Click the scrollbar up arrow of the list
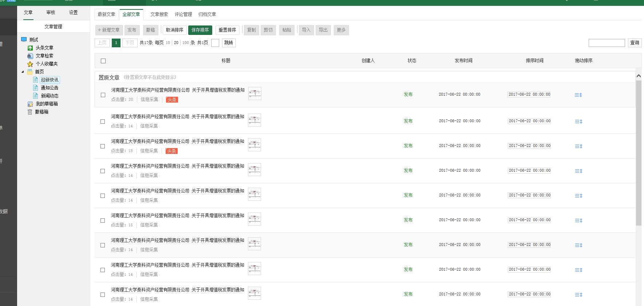This screenshot has height=306, width=644. (x=639, y=76)
